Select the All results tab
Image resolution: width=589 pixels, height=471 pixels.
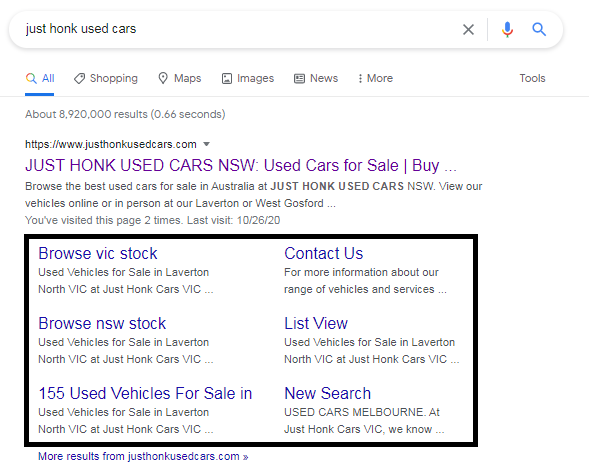pyautogui.click(x=40, y=78)
